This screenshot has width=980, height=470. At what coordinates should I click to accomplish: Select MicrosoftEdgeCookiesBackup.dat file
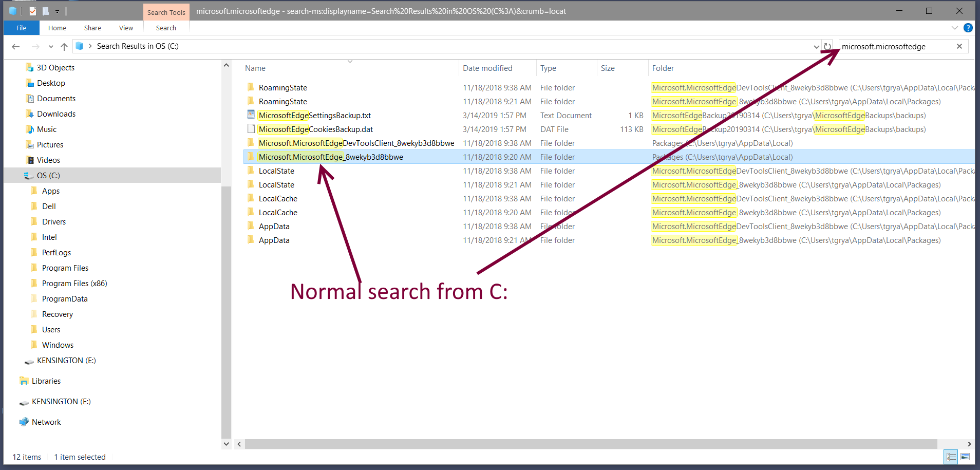[316, 129]
